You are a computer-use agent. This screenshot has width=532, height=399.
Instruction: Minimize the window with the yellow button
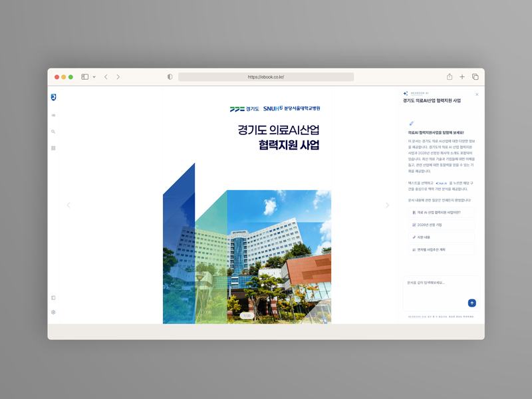pos(63,77)
